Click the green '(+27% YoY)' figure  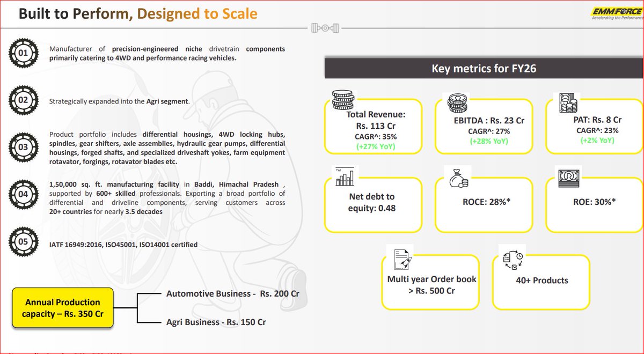pos(375,146)
